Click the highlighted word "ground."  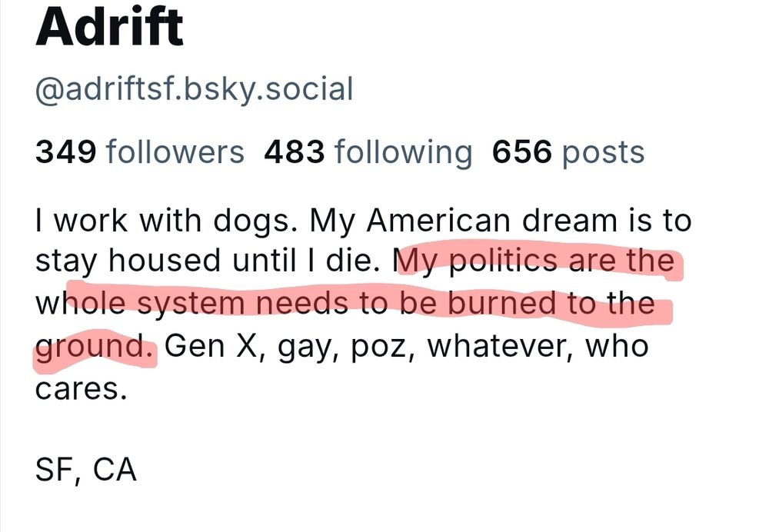(95, 346)
